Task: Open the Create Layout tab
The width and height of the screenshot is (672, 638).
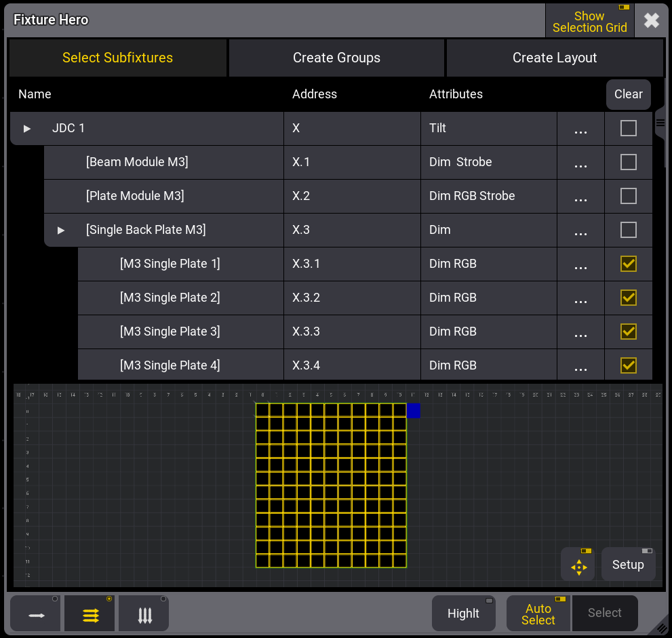Action: [554, 58]
